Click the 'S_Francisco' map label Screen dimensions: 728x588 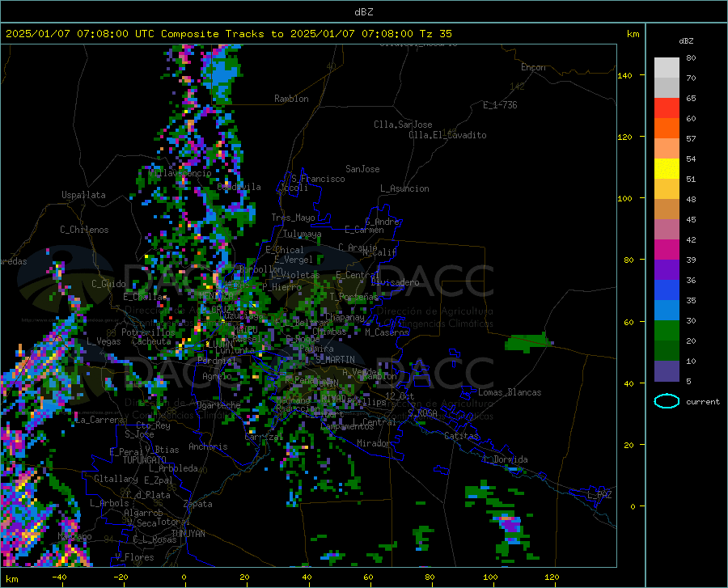(x=318, y=179)
